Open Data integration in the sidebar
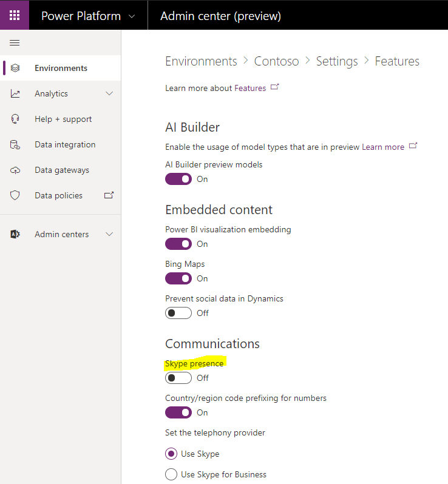 click(x=61, y=144)
